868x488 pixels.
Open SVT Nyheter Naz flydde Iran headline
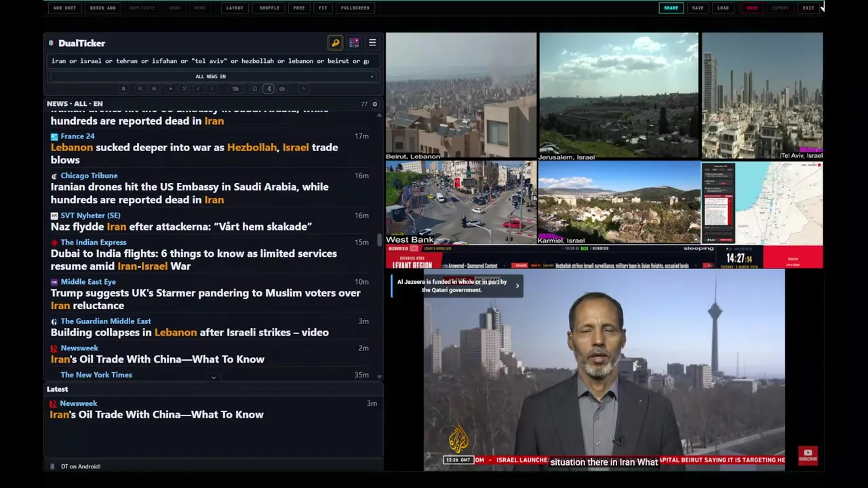pos(181,226)
